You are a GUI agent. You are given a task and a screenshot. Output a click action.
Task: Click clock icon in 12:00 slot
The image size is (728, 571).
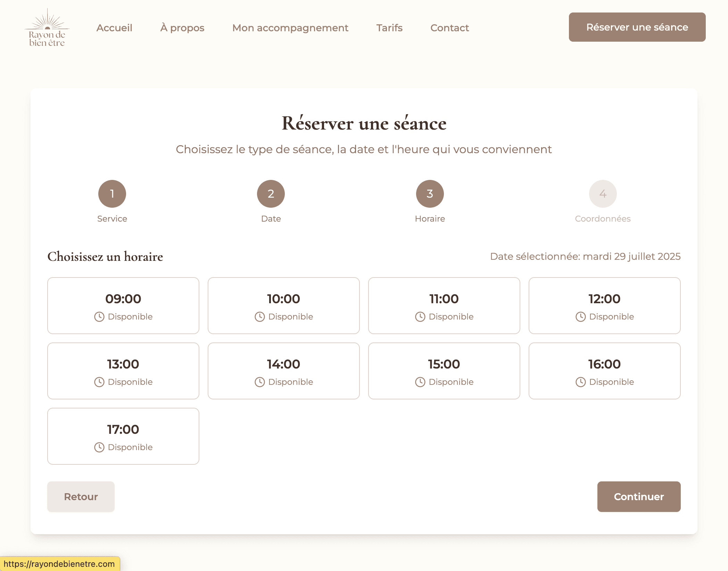coord(580,317)
